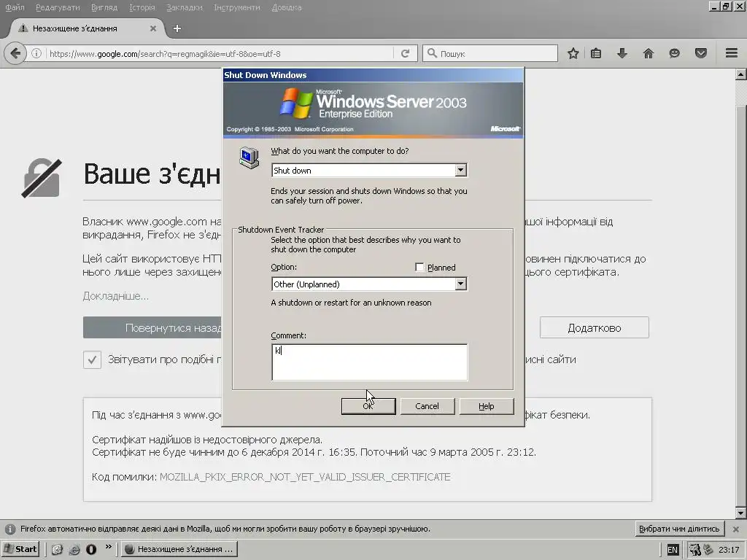Open the Довідка menu
Image resolution: width=747 pixels, height=560 pixels.
pyautogui.click(x=286, y=7)
